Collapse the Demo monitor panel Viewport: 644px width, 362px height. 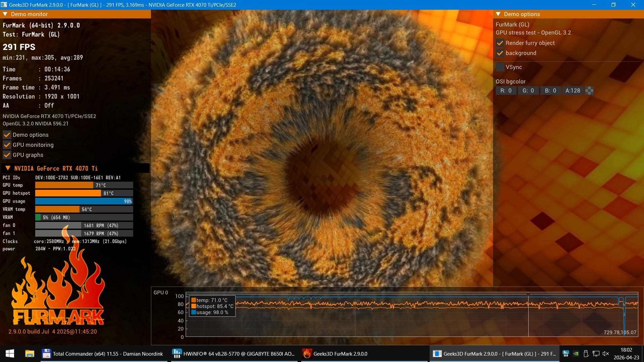click(5, 14)
